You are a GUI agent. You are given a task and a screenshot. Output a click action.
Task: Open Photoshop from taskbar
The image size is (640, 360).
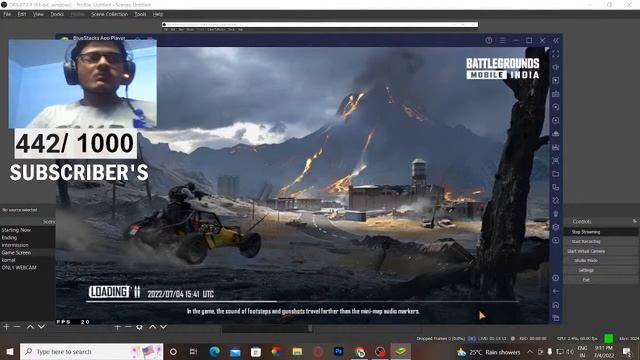point(339,351)
